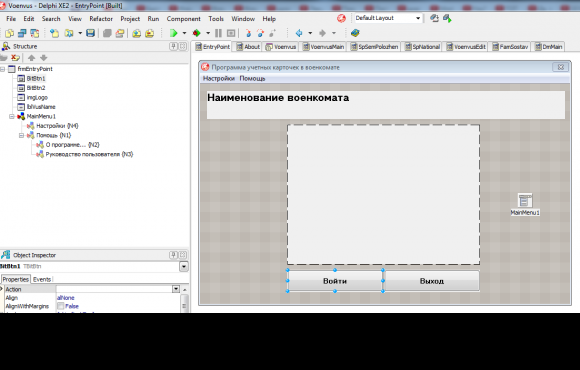Click the Program Reset stop icon
Screen dimensions: 580x370
point(231,33)
